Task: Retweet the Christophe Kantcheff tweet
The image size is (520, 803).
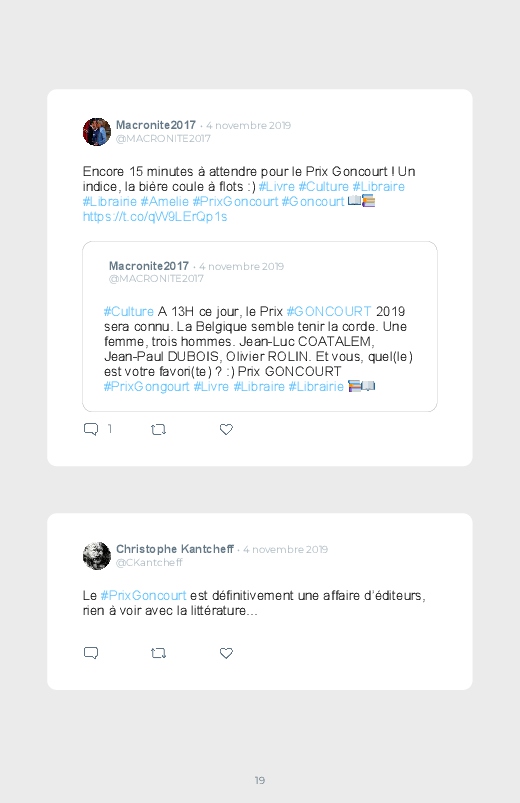Action: pos(158,653)
